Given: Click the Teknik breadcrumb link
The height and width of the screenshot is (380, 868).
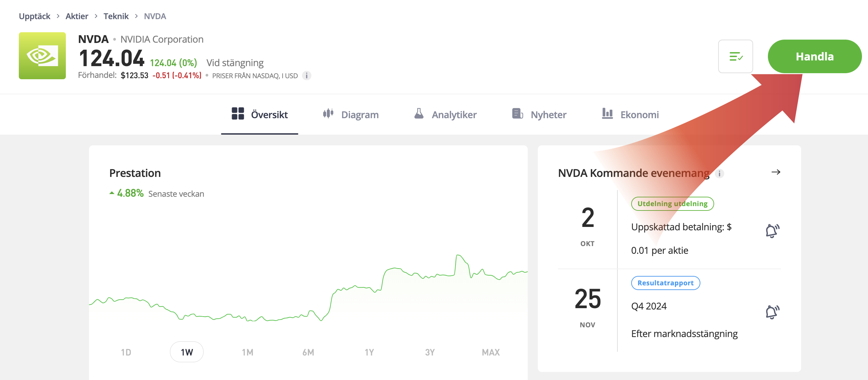Looking at the screenshot, I should (x=116, y=16).
